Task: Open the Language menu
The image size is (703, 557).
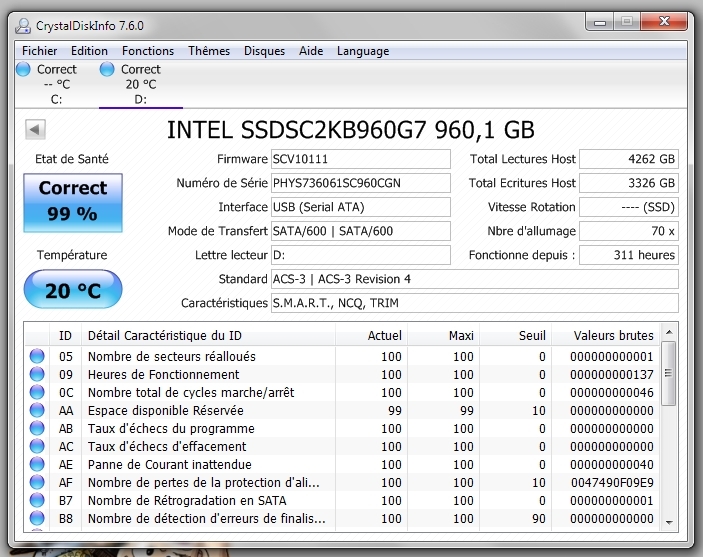Action: 363,51
